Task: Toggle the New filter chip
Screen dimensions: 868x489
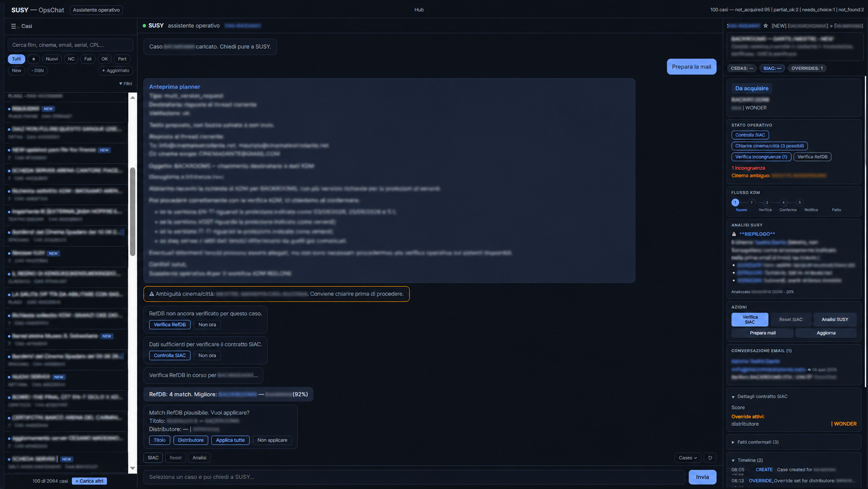Action: point(17,71)
